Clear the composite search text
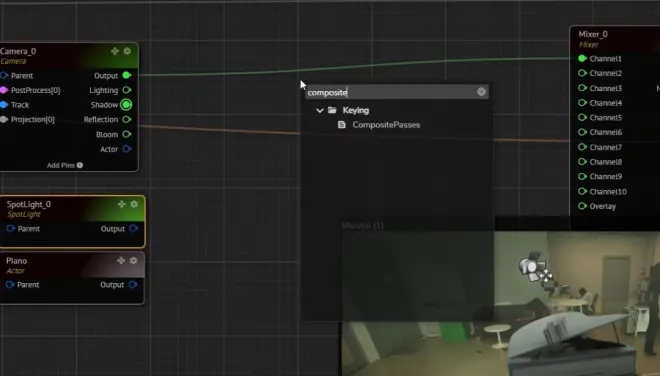The height and width of the screenshot is (376, 660). click(x=482, y=92)
